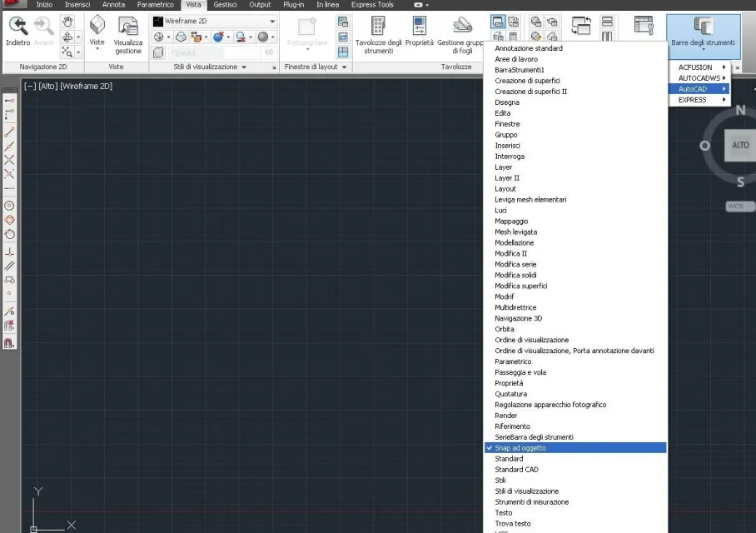The width and height of the screenshot is (756, 533).
Task: Enable the Layer toolbar
Action: 575,167
